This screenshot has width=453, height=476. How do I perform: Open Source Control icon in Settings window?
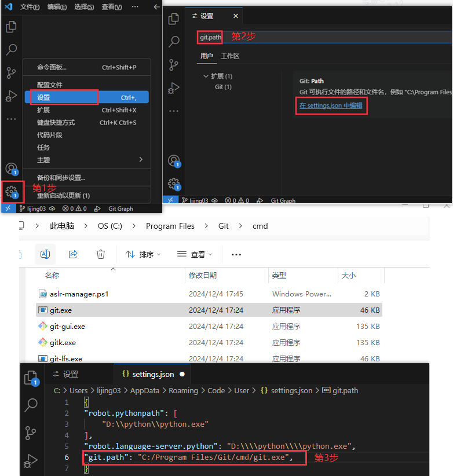174,65
